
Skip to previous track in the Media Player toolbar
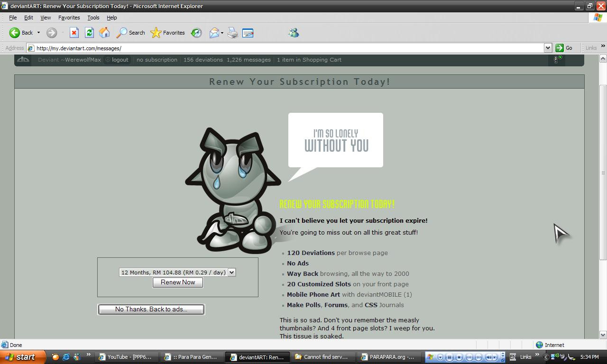pos(469,357)
